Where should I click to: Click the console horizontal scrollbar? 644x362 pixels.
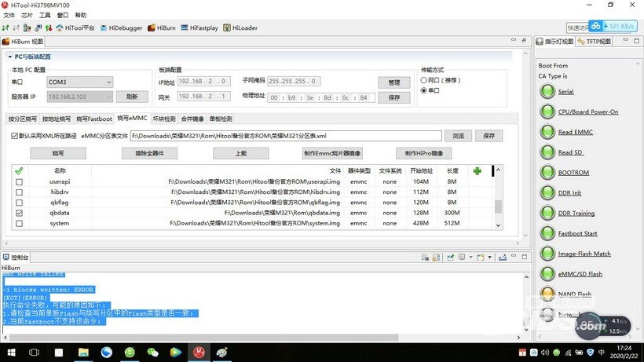coord(203,338)
